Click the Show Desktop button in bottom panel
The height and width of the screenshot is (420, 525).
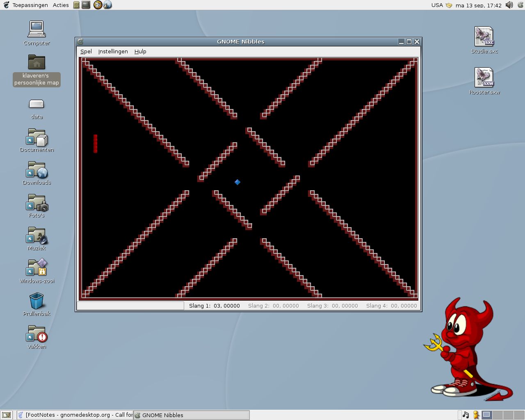click(x=6, y=415)
